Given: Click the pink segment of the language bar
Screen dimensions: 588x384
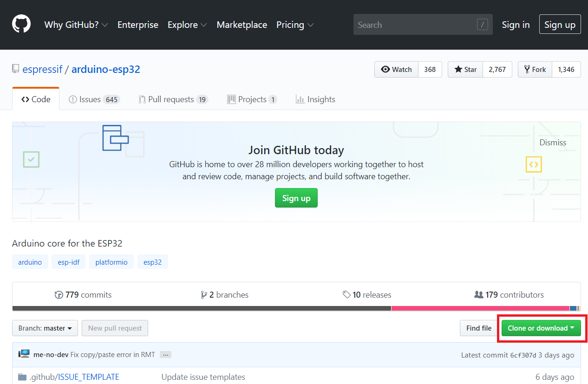Looking at the screenshot, I should (x=480, y=308).
